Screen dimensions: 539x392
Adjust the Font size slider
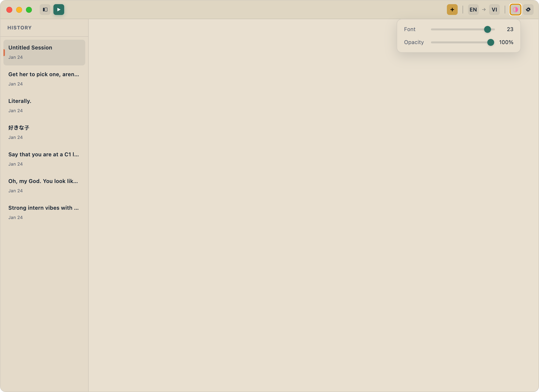487,29
